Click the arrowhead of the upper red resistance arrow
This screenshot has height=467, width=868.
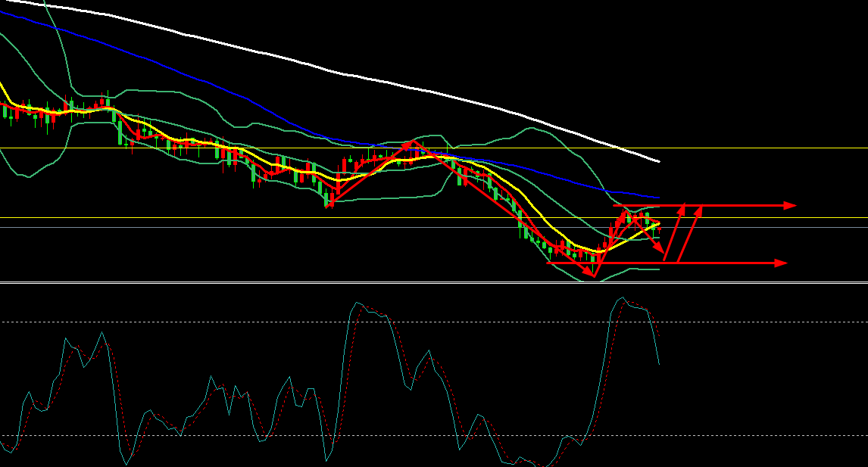click(791, 206)
